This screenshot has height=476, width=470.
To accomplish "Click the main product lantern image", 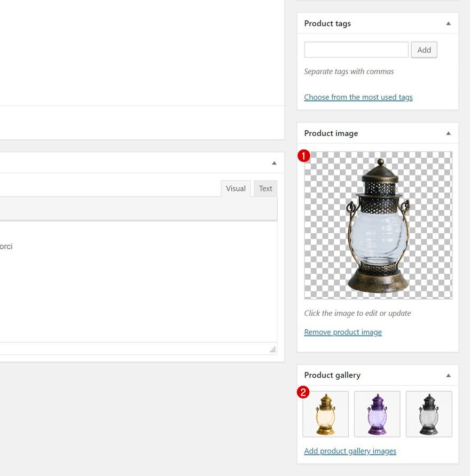I will click(377, 224).
